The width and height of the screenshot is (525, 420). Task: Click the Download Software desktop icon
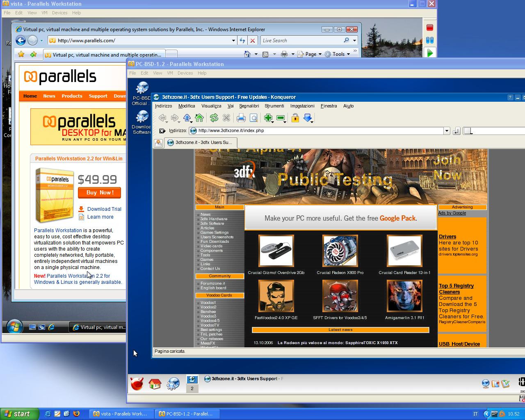[142, 122]
